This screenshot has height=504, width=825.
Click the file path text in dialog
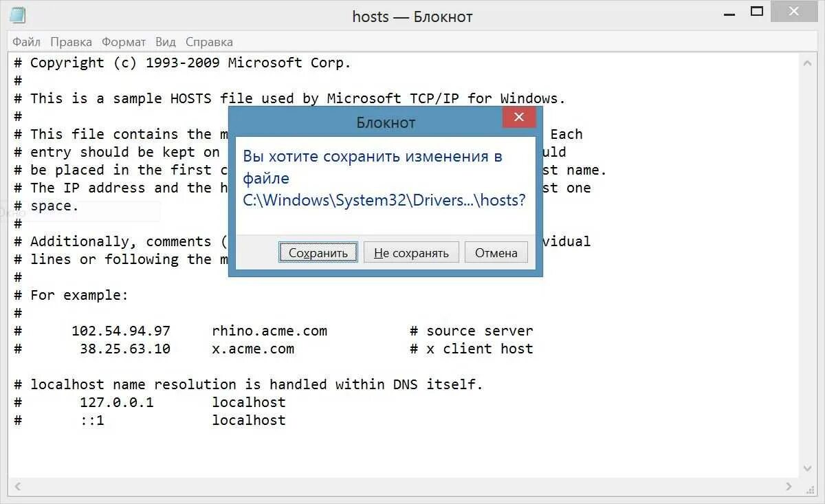click(x=384, y=200)
